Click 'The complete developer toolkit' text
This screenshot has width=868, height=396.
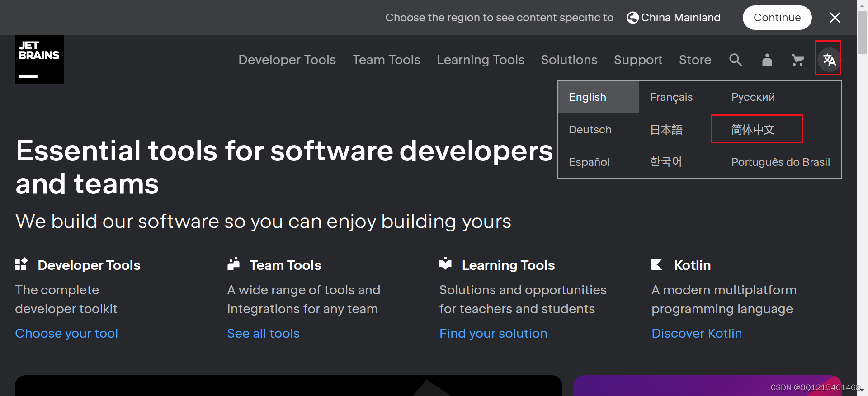(66, 299)
